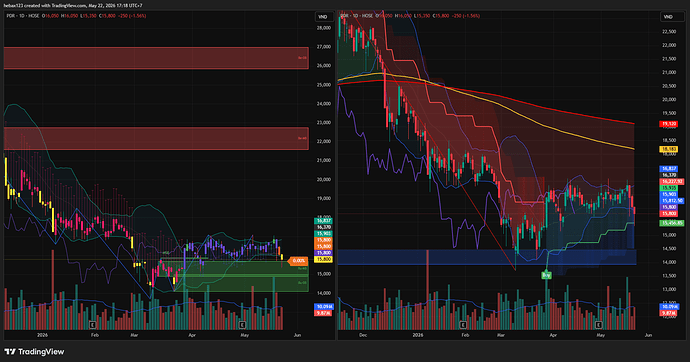Click the red 19,120 price tag on right axis
Viewport: 690px width, 362px height.
coord(668,124)
